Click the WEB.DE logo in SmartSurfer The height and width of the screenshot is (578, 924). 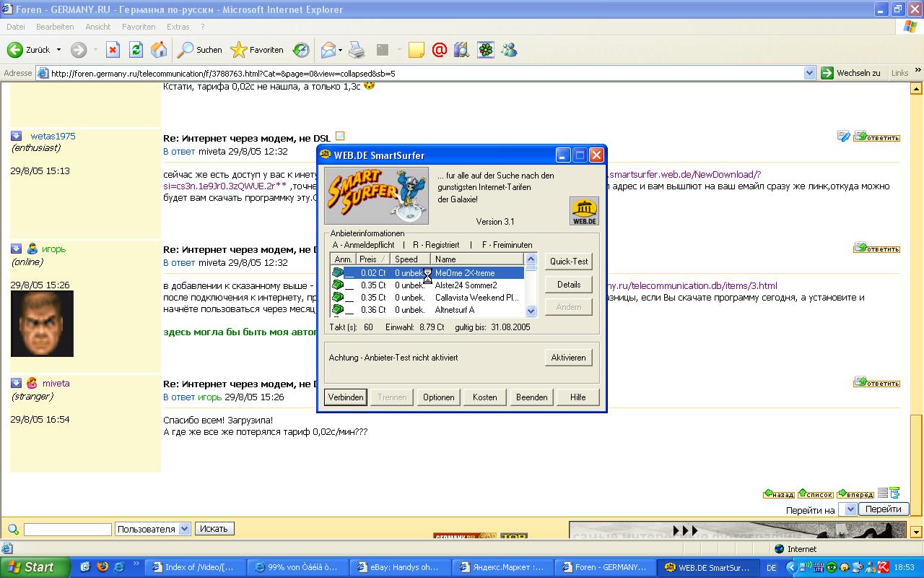(583, 211)
